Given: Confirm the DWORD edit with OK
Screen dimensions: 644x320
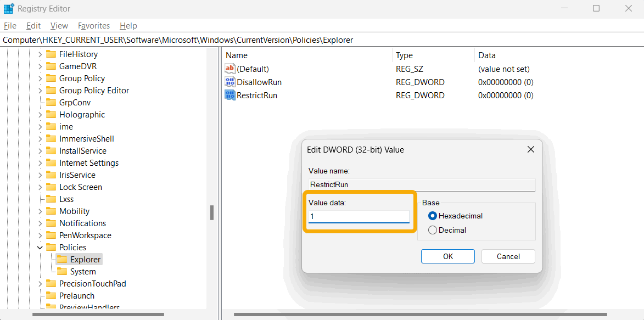Looking at the screenshot, I should coord(447,256).
